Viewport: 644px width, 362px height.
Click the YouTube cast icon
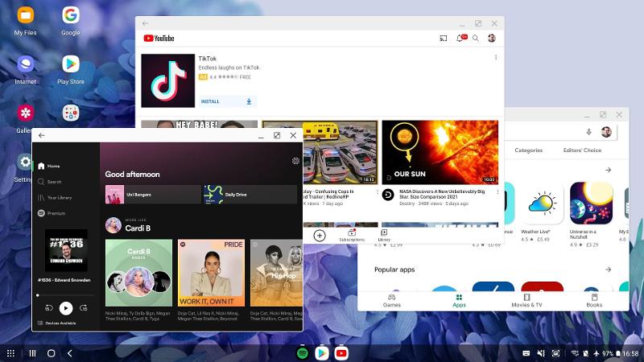(x=444, y=38)
